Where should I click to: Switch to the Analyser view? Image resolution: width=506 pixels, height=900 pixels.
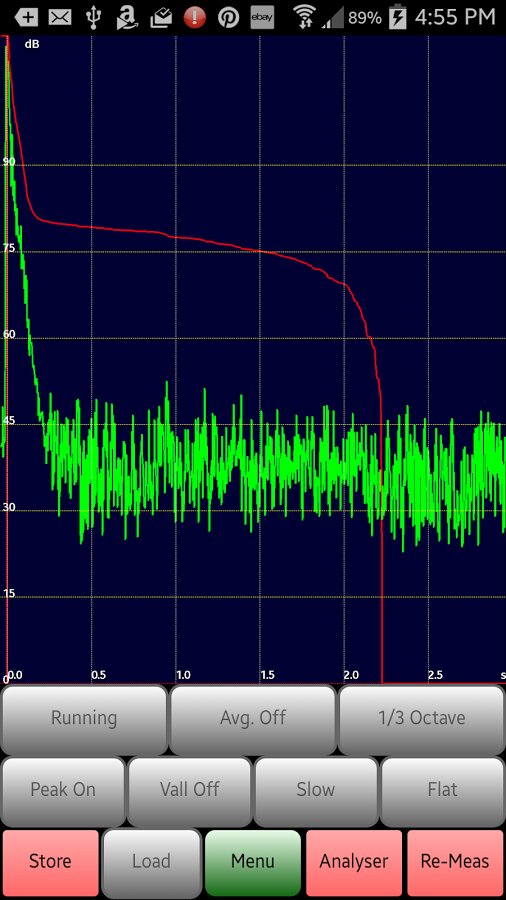(x=354, y=862)
